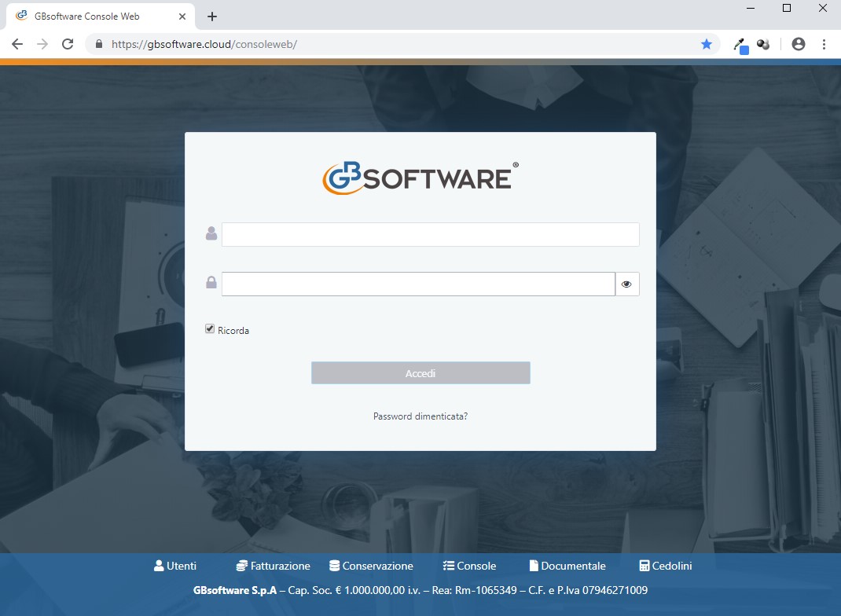Click the browser forward arrow

click(42, 44)
